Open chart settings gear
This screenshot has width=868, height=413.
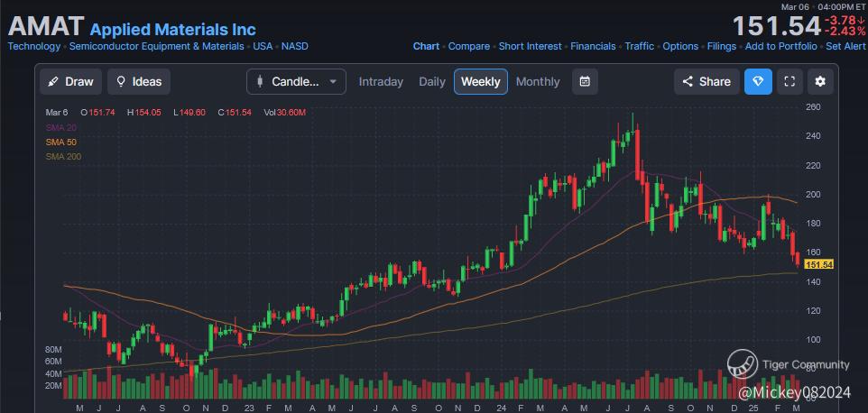[x=820, y=81]
